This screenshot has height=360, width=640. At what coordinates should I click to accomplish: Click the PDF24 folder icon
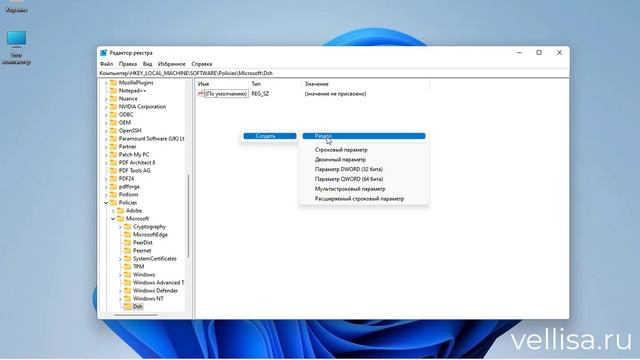point(113,179)
